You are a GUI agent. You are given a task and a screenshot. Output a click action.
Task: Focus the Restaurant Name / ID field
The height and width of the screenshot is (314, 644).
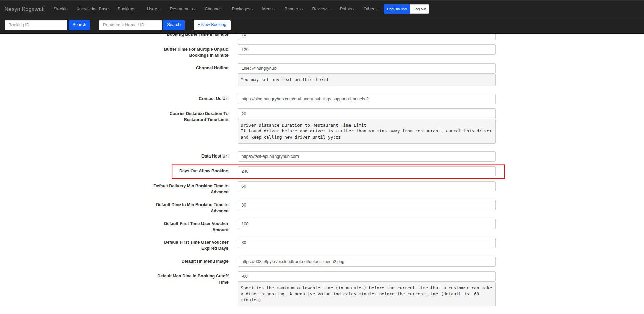pyautogui.click(x=130, y=25)
